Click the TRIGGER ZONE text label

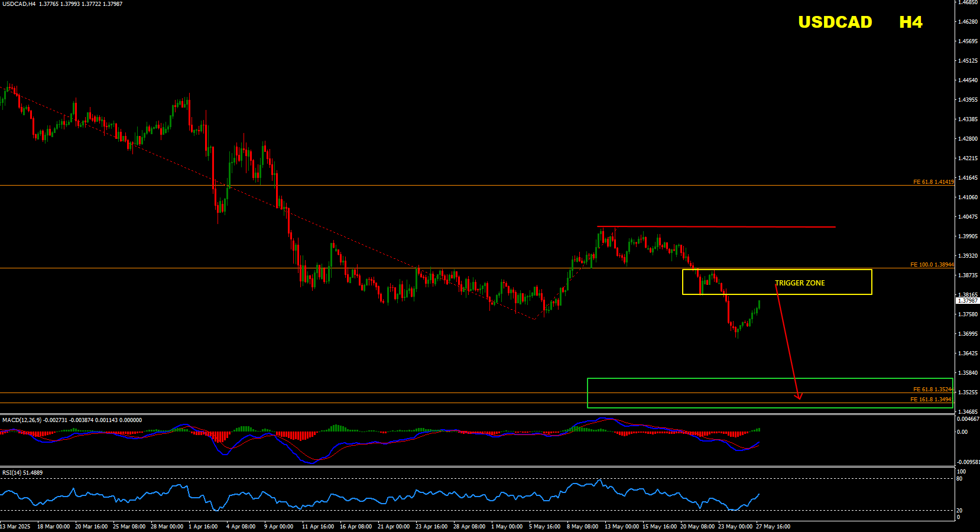point(800,283)
